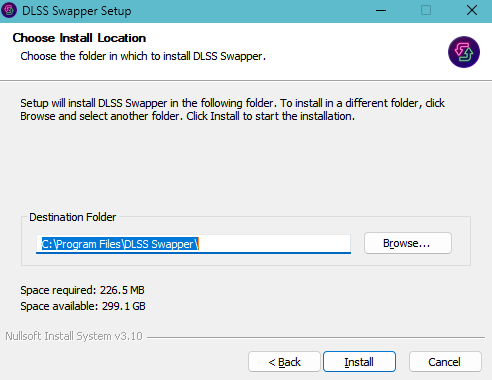The image size is (492, 380).
Task: Click the Nullsoft Install System v3.10 text
Action: pos(74,336)
